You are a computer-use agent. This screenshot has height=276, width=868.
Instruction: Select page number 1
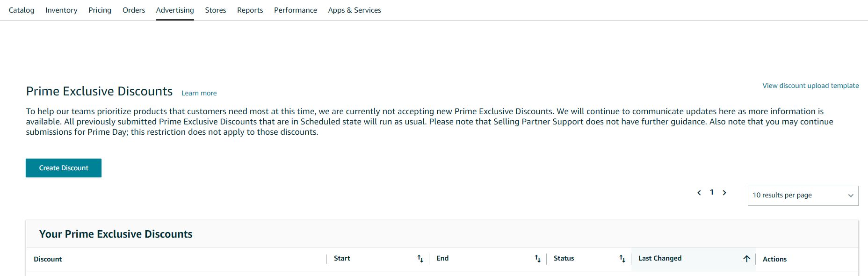(712, 192)
